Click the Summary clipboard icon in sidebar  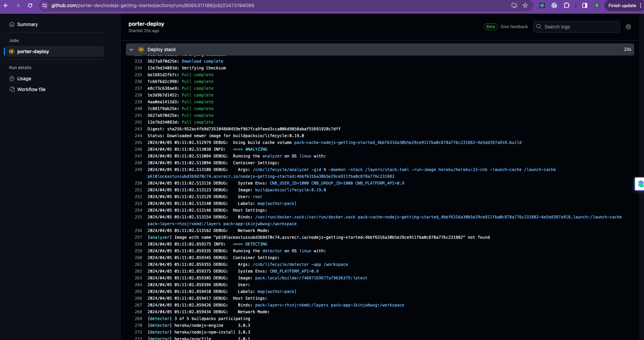[12, 24]
